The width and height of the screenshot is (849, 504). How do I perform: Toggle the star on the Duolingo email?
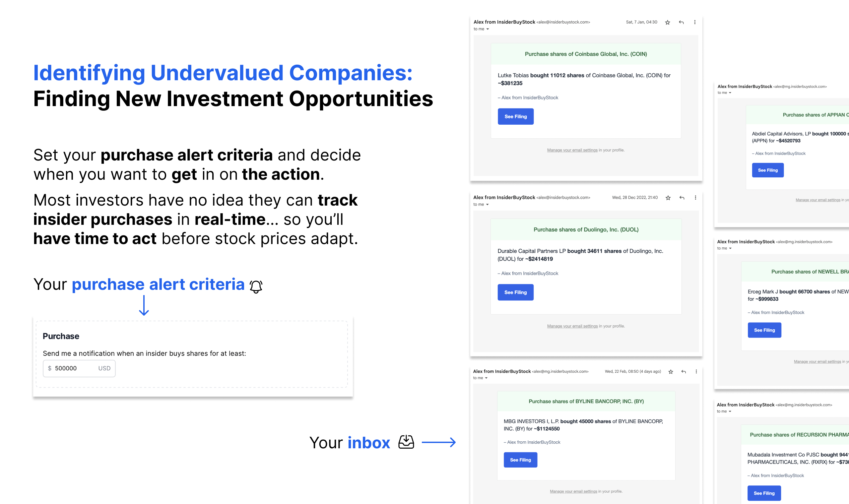point(668,197)
